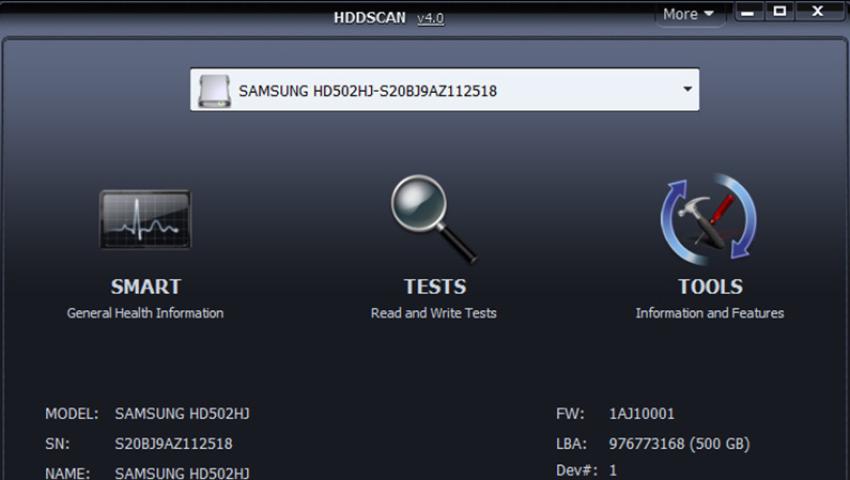Click the serial number value S20BJ9AZ112518
Screen dimensions: 850x480
[x=173, y=443]
